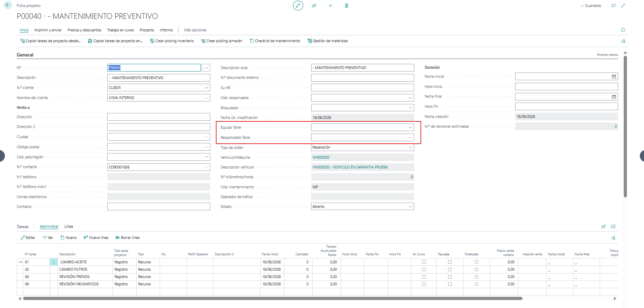
Task: Tick Pausada checkbox for CAMBIO FILTROS row
Action: [450, 269]
